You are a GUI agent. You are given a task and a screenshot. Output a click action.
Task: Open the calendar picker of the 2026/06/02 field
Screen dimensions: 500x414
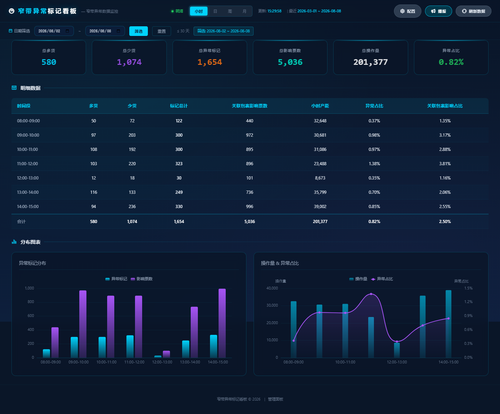68,31
